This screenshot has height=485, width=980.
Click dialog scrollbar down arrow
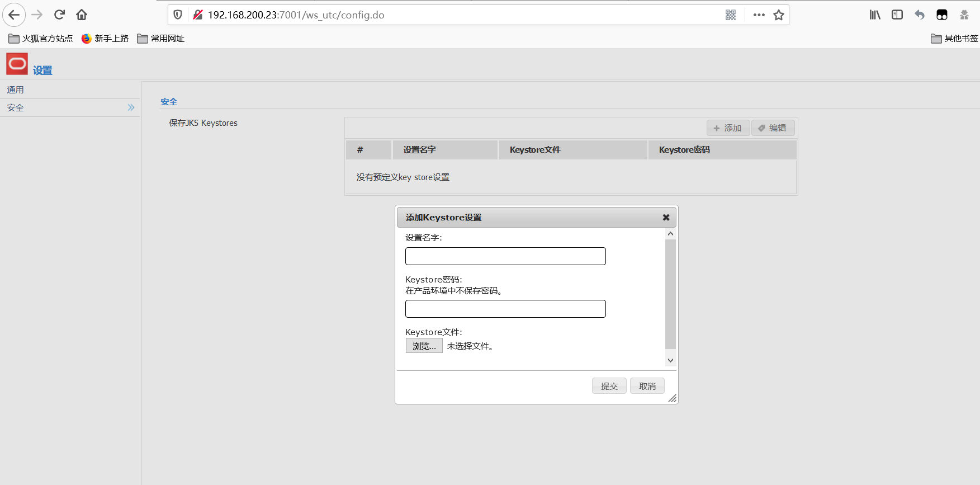[x=670, y=360]
